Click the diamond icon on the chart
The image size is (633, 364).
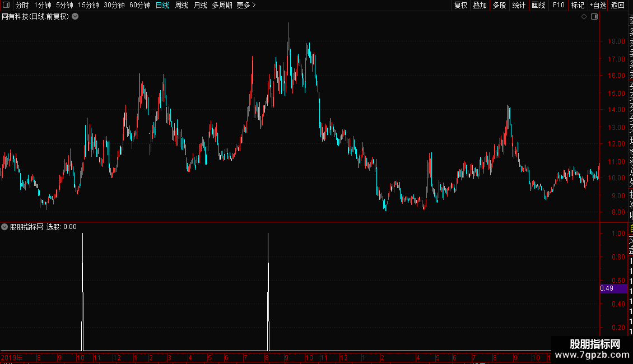pos(584,17)
